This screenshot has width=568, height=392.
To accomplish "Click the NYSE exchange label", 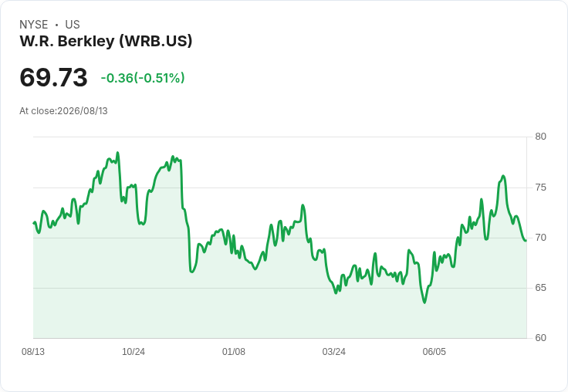I will pos(34,25).
